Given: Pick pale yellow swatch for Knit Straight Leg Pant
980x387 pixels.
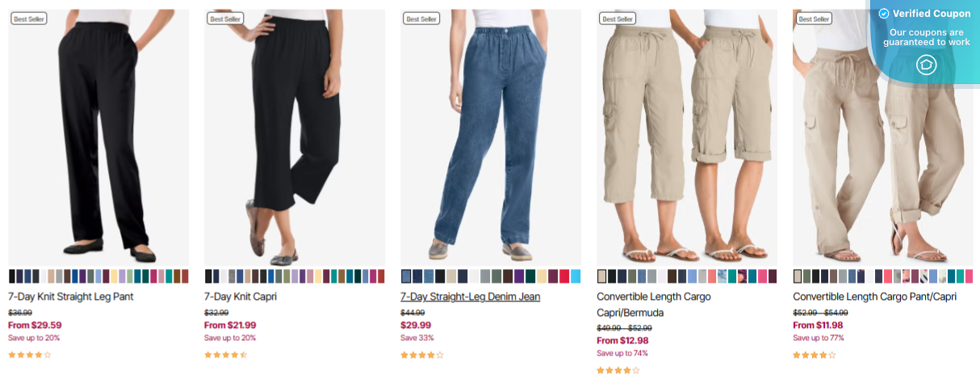Looking at the screenshot, I should point(115,276).
